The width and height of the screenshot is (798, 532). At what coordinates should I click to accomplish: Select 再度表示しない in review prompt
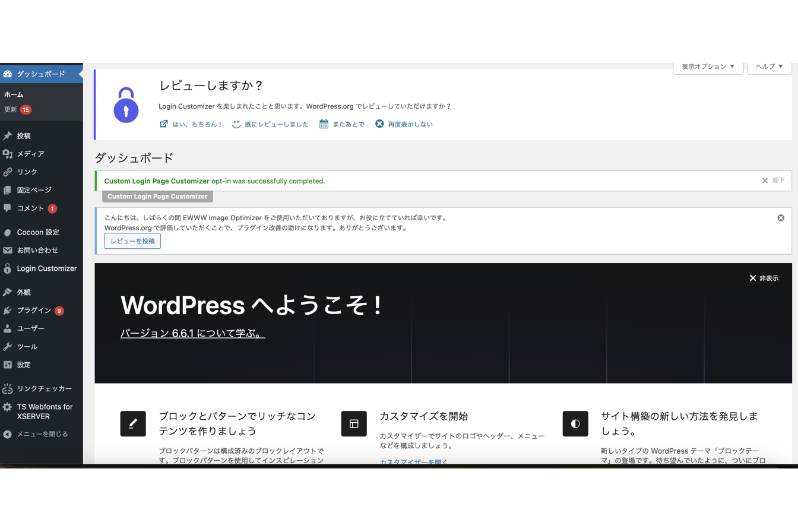click(x=404, y=124)
